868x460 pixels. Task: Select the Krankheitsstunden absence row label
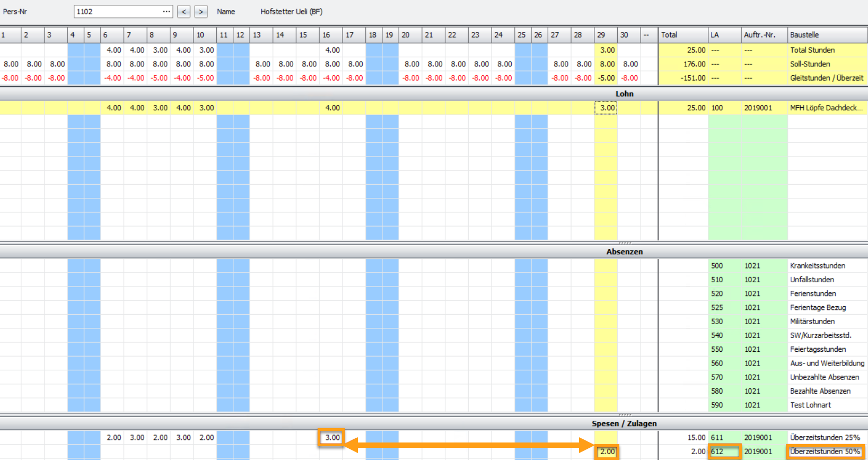click(x=817, y=266)
